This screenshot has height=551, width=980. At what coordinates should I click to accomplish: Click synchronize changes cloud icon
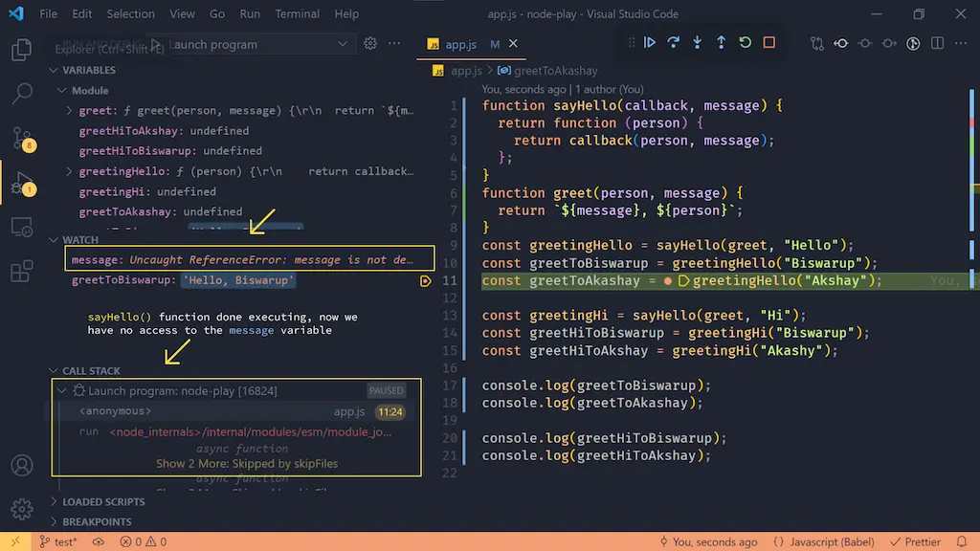click(99, 541)
